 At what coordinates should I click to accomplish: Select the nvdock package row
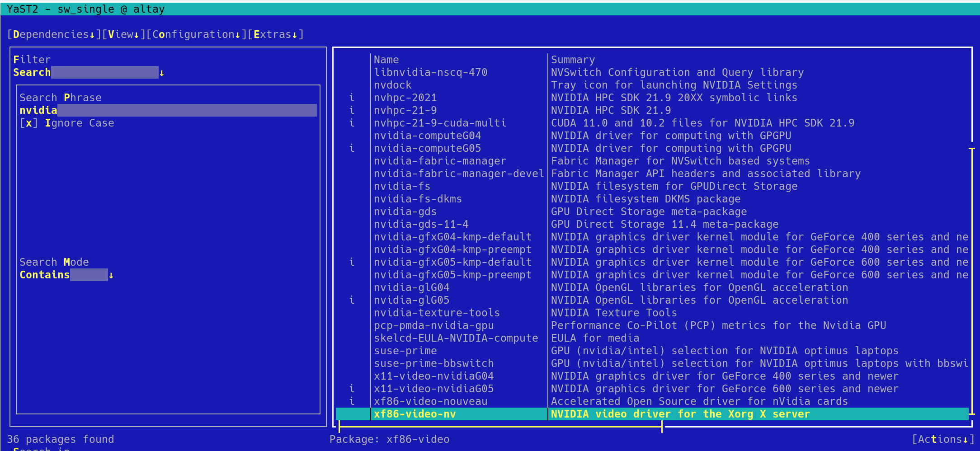pos(652,85)
